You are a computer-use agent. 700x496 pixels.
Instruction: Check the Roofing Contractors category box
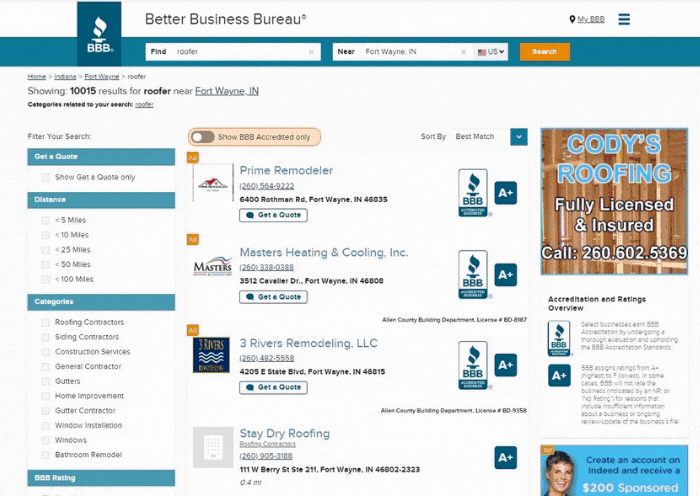click(x=46, y=323)
